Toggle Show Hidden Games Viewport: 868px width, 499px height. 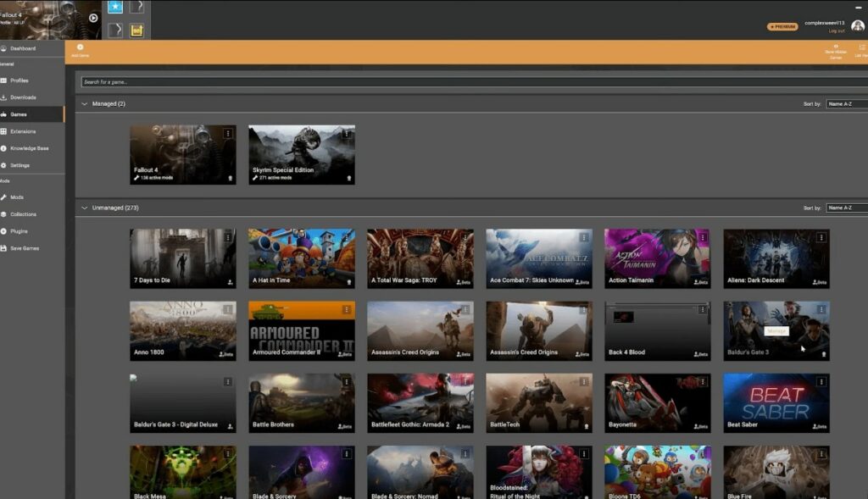(x=836, y=51)
